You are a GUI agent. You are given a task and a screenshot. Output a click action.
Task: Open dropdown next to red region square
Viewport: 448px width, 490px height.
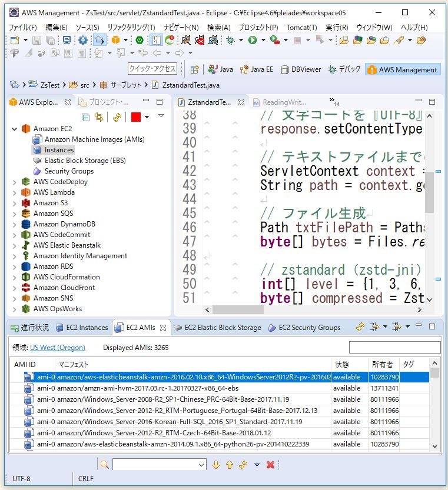click(x=147, y=118)
